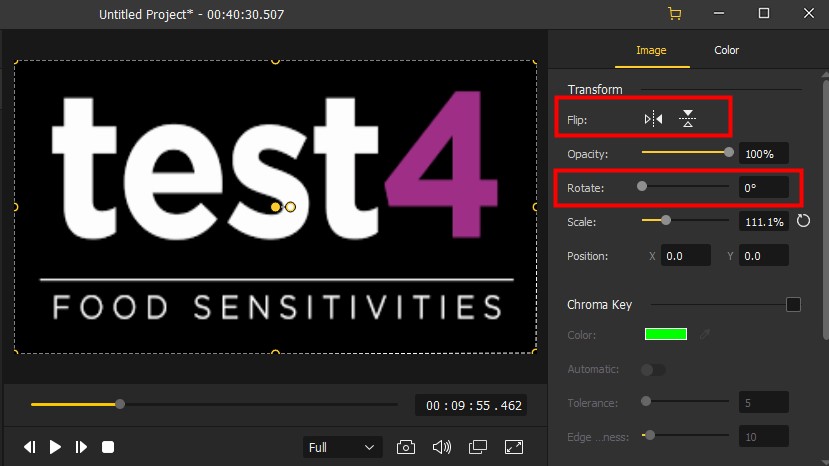Reset the Scale value
This screenshot has width=829, height=466.
(804, 220)
